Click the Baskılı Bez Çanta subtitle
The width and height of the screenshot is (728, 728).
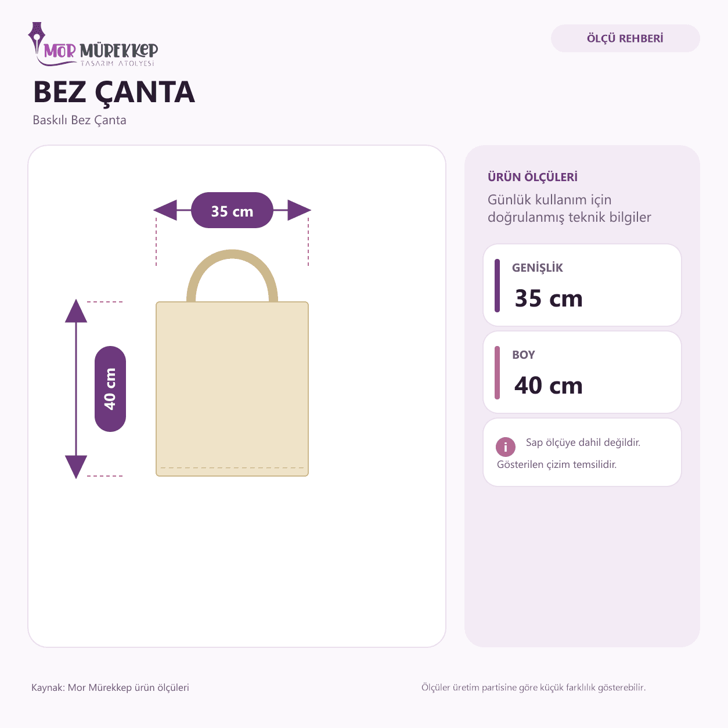pyautogui.click(x=80, y=120)
